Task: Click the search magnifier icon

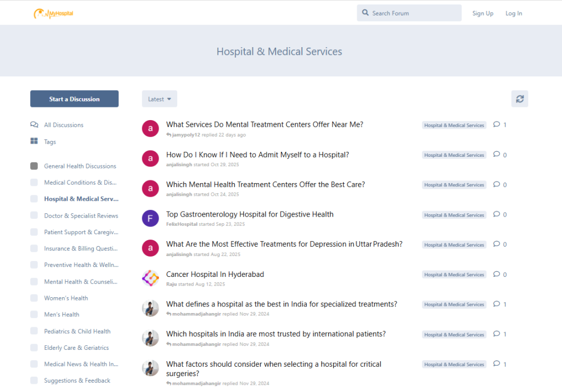Action: 366,13
